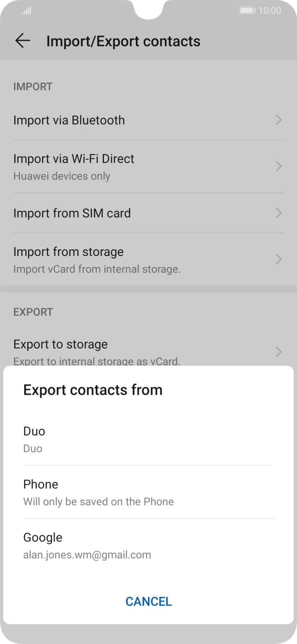Tap the 10:00 clock in status bar
The width and height of the screenshot is (297, 644).
269,11
